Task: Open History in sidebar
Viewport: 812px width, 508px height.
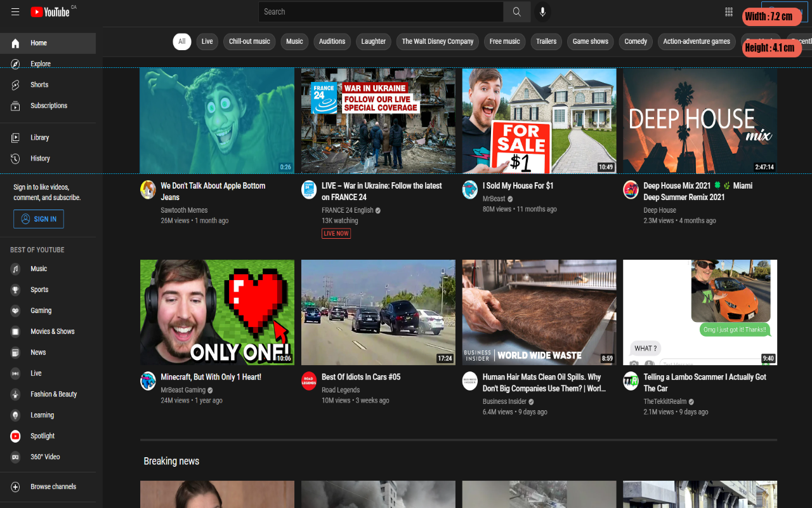Action: coord(48,159)
